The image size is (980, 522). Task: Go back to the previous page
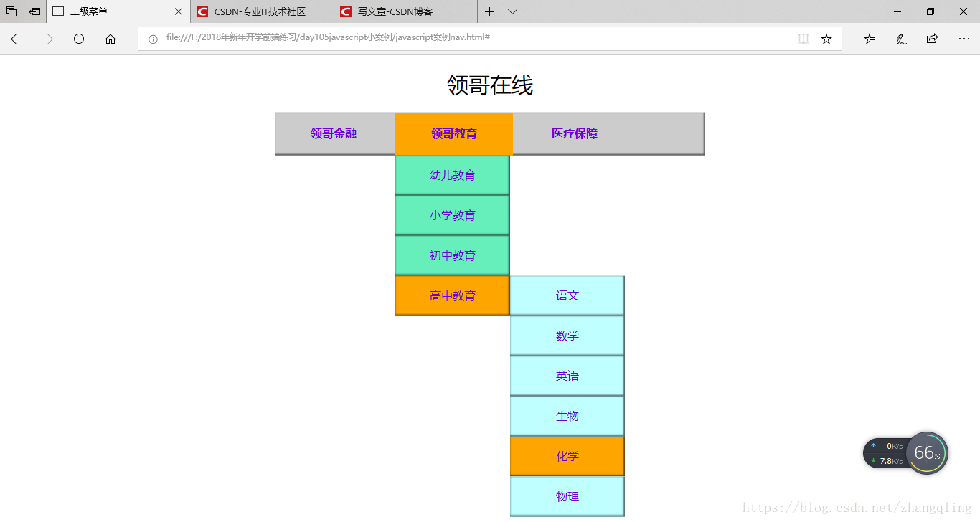coord(16,39)
